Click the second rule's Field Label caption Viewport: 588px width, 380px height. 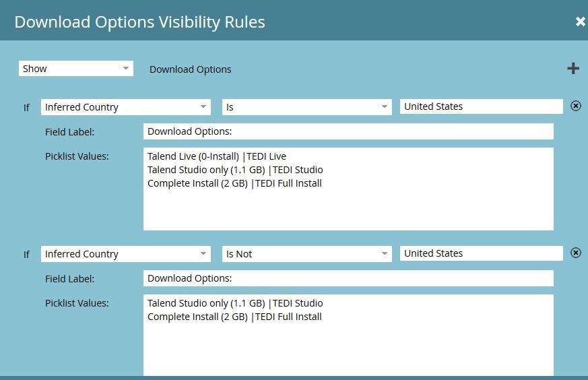pos(70,279)
